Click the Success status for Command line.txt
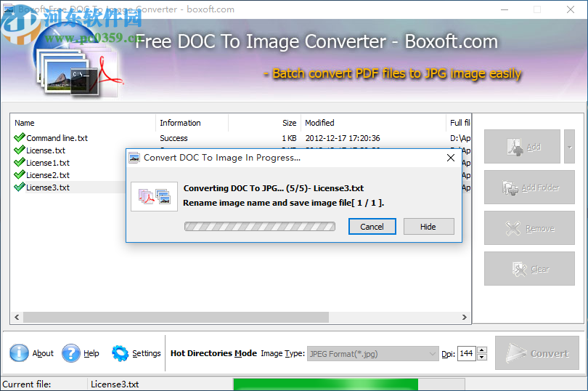 pos(173,138)
